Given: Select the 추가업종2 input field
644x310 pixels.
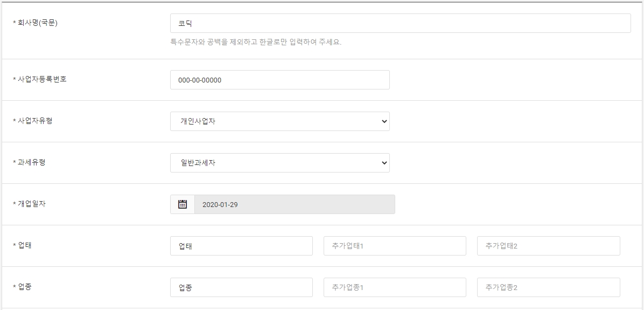Looking at the screenshot, I should tap(549, 287).
